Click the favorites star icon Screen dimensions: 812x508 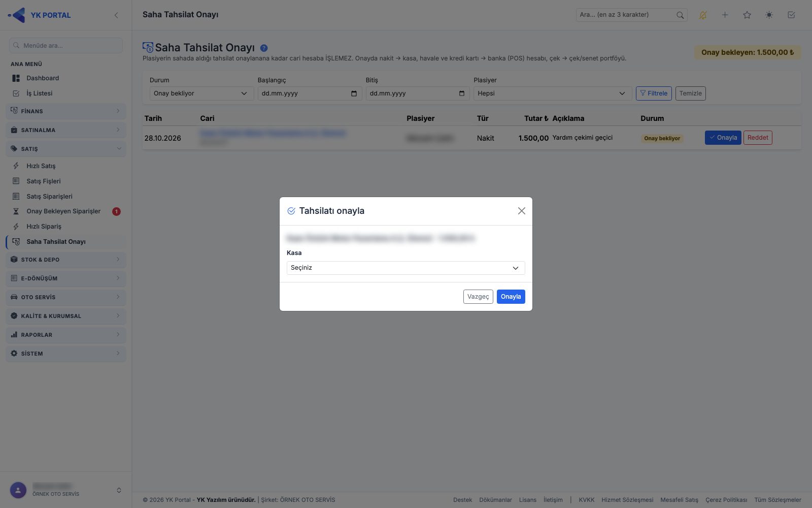747,15
